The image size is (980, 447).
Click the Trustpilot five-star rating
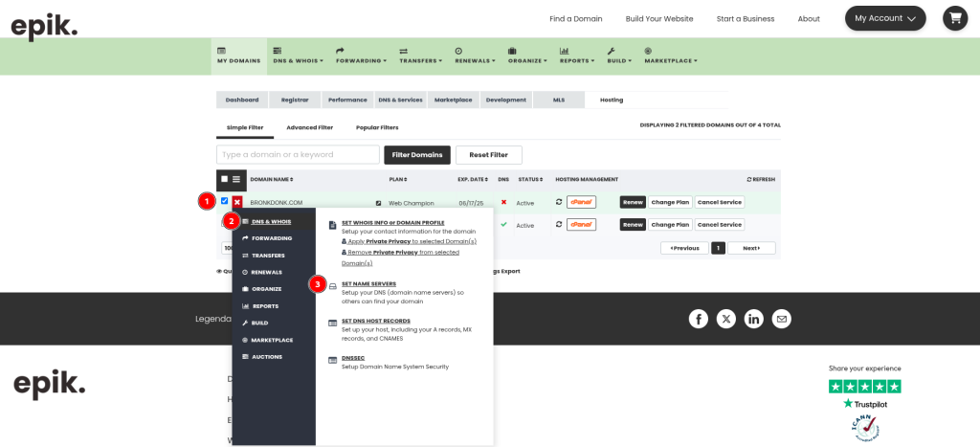pyautogui.click(x=865, y=387)
